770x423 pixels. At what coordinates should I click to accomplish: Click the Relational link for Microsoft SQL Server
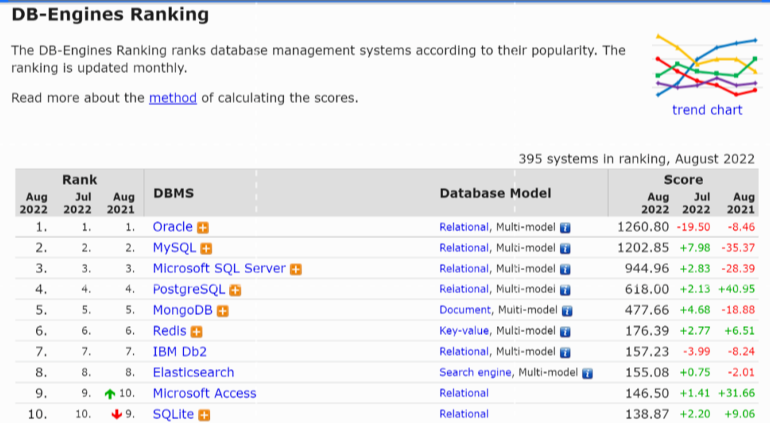[x=464, y=268]
